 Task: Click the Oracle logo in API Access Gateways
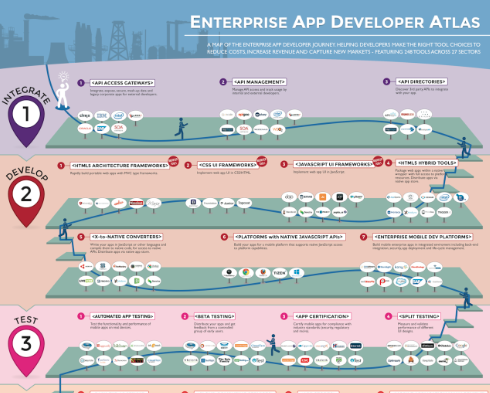(85, 129)
